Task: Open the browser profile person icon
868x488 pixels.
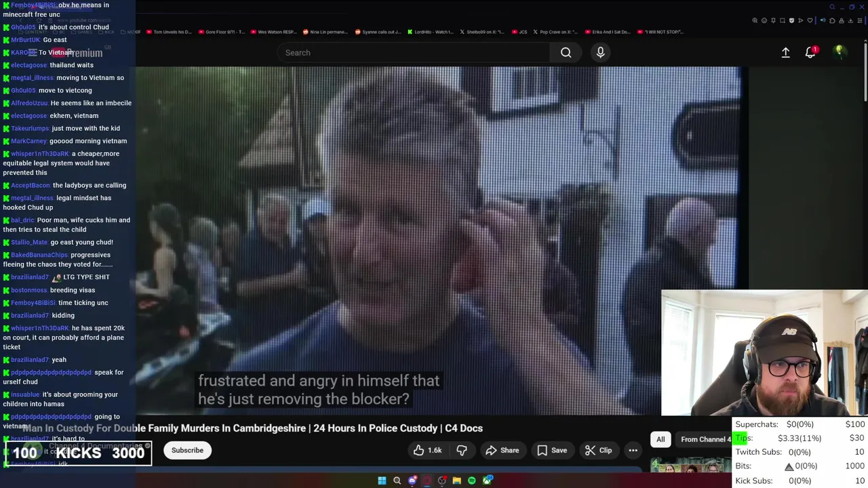Action: [x=842, y=20]
